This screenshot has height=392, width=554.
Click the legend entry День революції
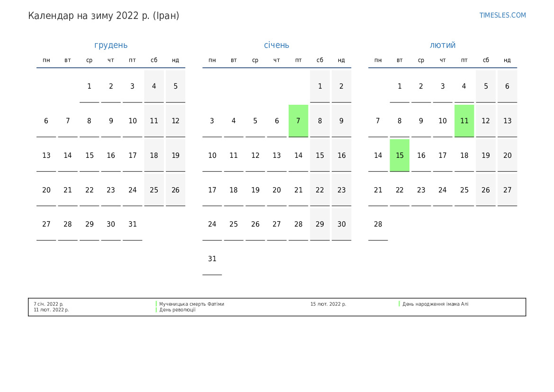pos(177,310)
